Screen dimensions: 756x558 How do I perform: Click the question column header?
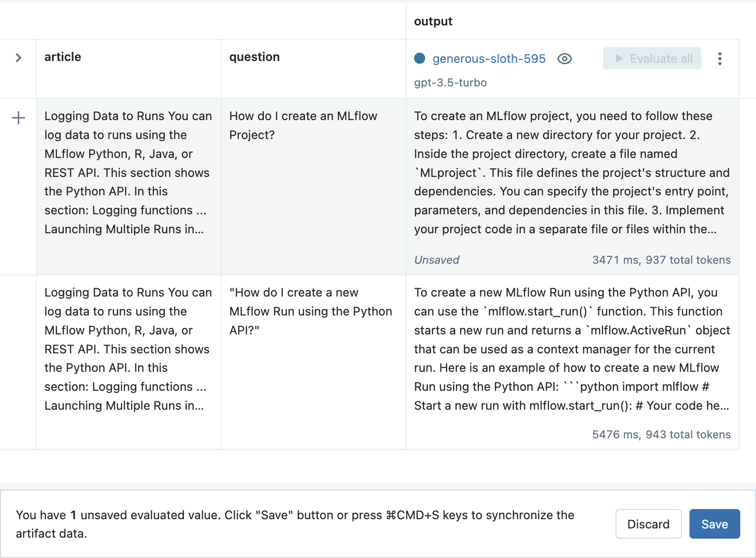[x=255, y=57]
